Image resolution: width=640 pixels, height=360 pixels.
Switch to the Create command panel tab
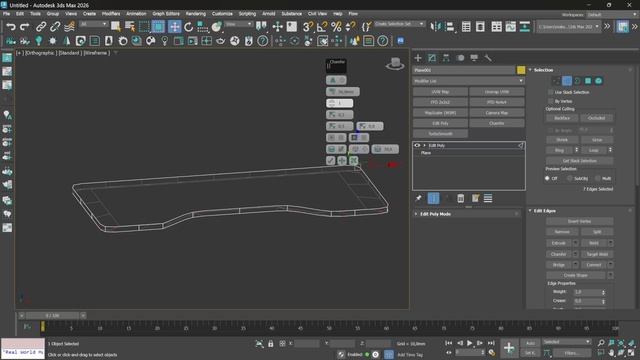tap(418, 58)
